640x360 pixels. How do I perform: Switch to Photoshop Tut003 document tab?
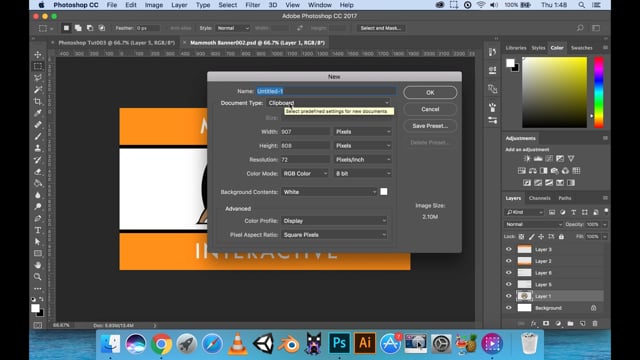pos(116,42)
